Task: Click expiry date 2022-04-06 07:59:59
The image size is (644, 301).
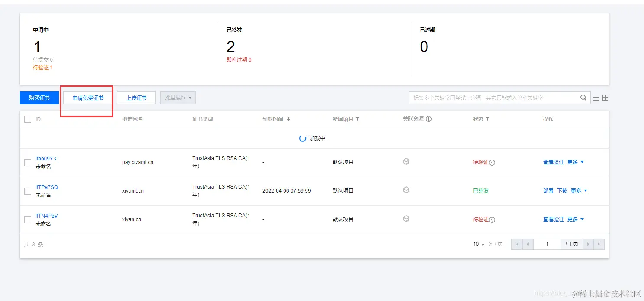Action: pyautogui.click(x=287, y=191)
